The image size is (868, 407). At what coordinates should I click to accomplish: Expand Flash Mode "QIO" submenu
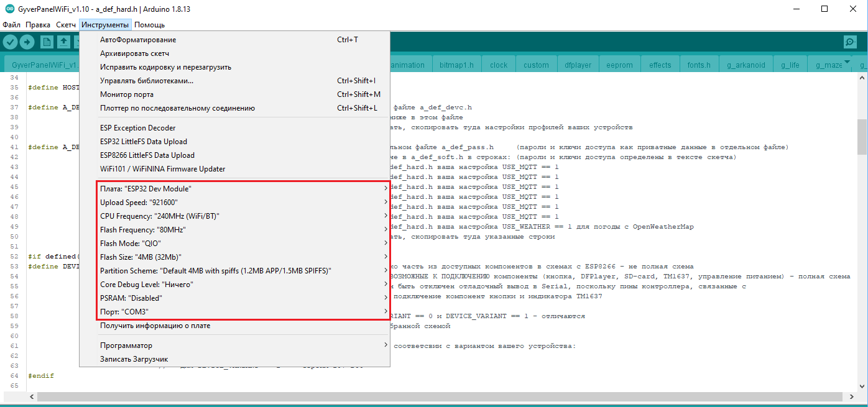[x=234, y=243]
